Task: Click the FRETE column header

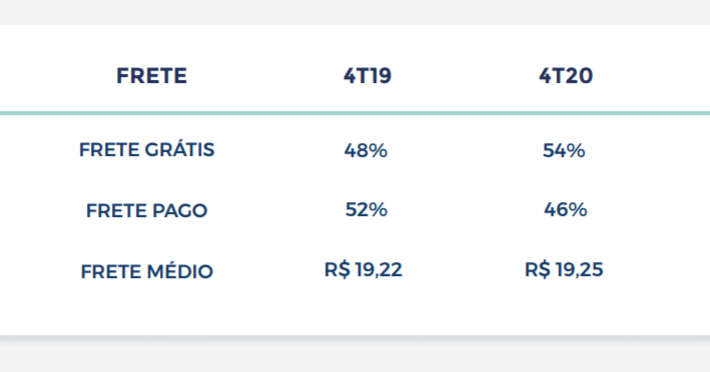Action: [x=152, y=76]
